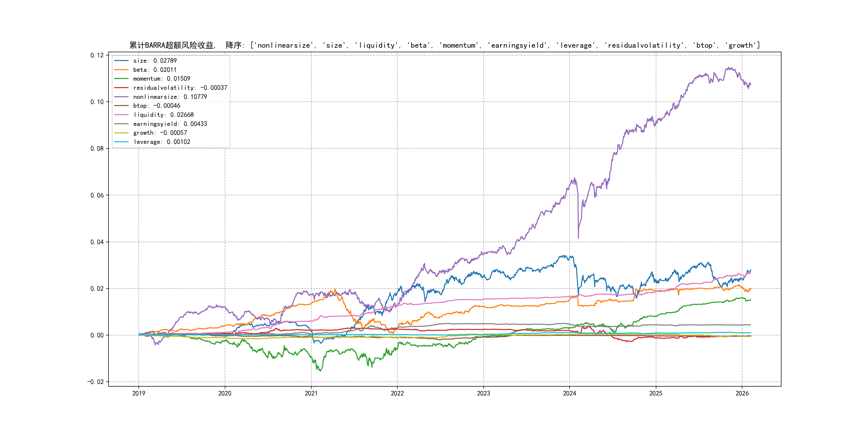Click the 2019 x-axis tick label
This screenshot has width=868, height=434.
139,393
